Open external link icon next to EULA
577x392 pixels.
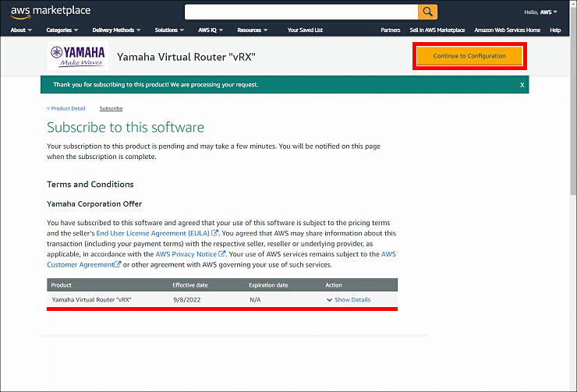[x=214, y=233]
